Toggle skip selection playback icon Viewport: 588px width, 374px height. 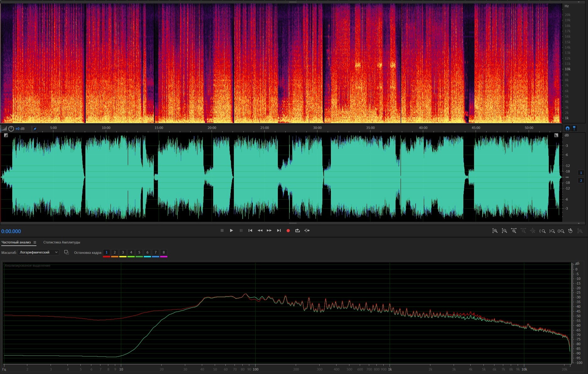(307, 231)
